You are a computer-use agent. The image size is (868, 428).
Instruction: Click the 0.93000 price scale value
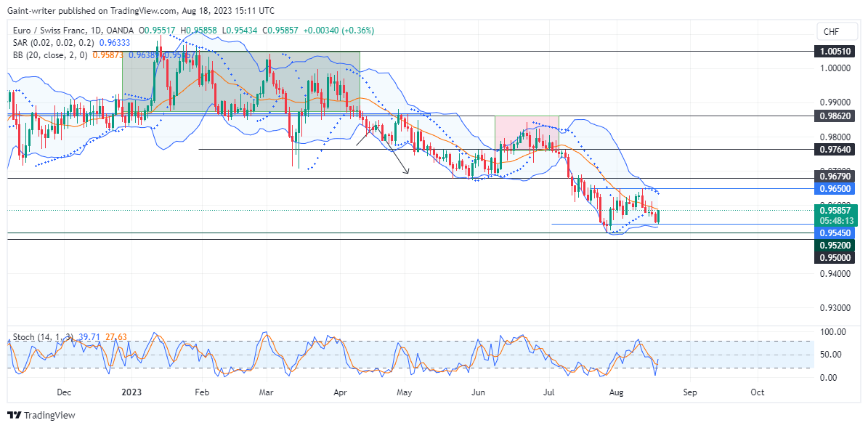click(835, 308)
